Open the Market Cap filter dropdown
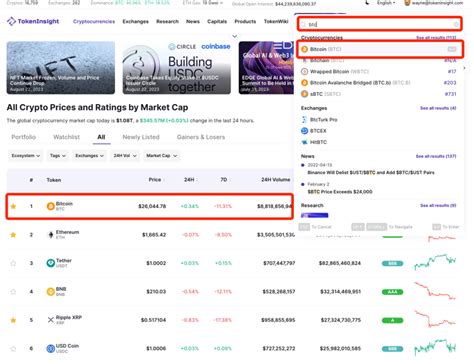 pyautogui.click(x=162, y=156)
